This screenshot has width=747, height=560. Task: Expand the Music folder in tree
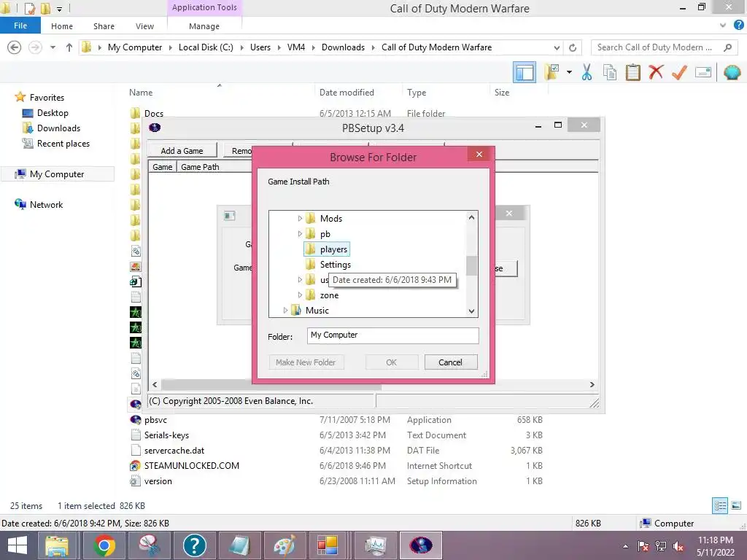(285, 311)
